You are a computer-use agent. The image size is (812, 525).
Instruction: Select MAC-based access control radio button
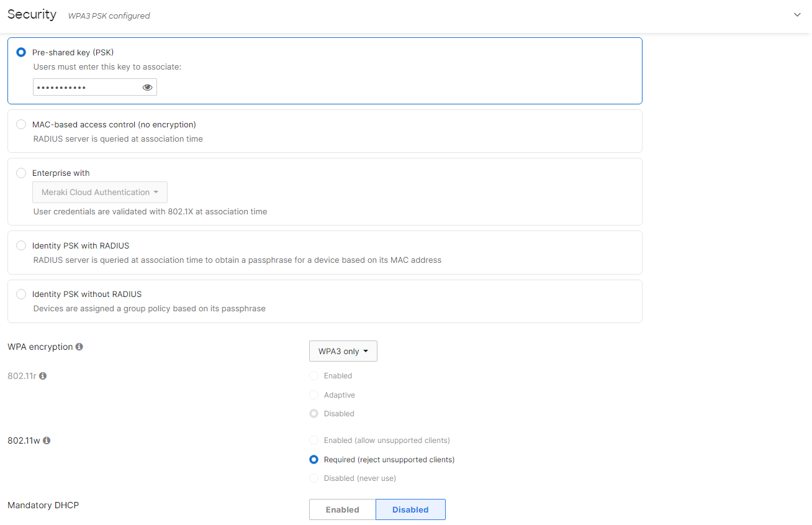click(21, 124)
